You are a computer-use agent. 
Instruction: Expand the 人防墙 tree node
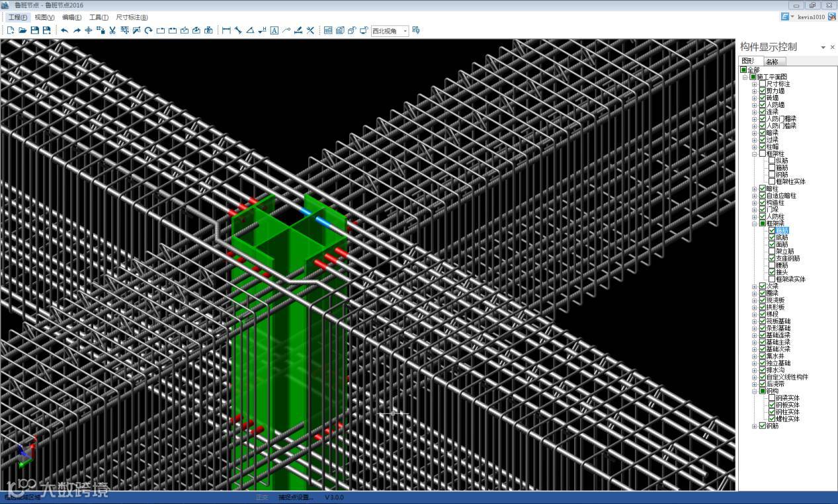754,105
